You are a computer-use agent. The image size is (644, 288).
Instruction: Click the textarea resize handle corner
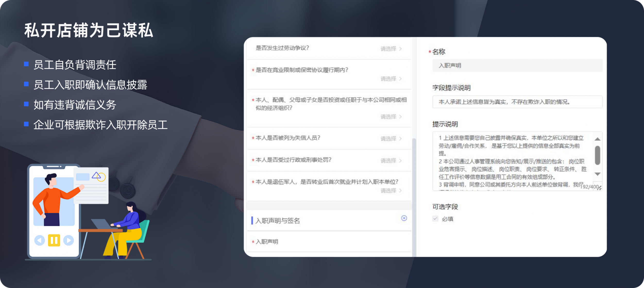pos(600,188)
